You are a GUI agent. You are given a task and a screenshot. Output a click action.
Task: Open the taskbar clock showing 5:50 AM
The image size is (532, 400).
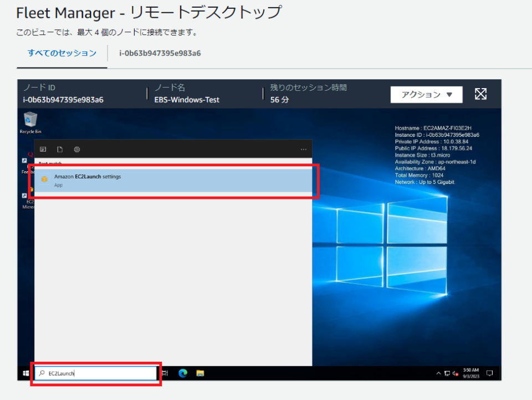pos(471,373)
